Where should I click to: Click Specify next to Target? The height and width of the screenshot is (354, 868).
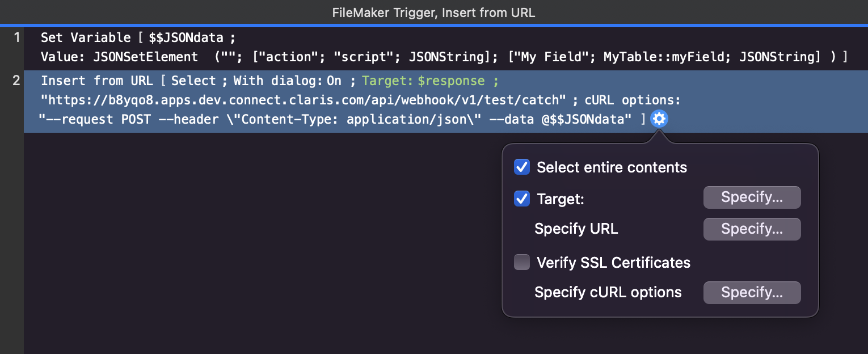click(x=752, y=197)
